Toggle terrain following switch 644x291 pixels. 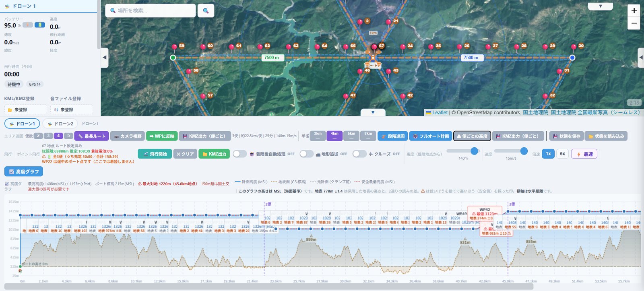pyautogui.click(x=306, y=154)
